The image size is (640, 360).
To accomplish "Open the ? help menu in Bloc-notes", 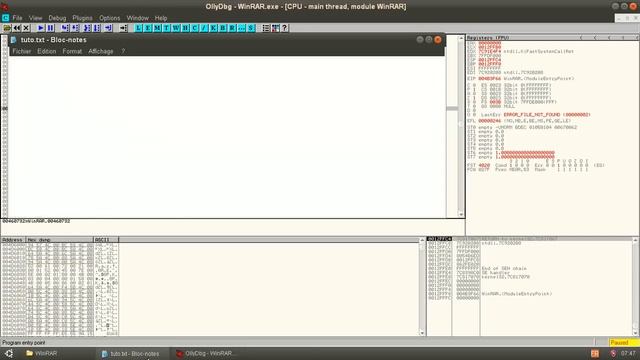I will pos(123,51).
